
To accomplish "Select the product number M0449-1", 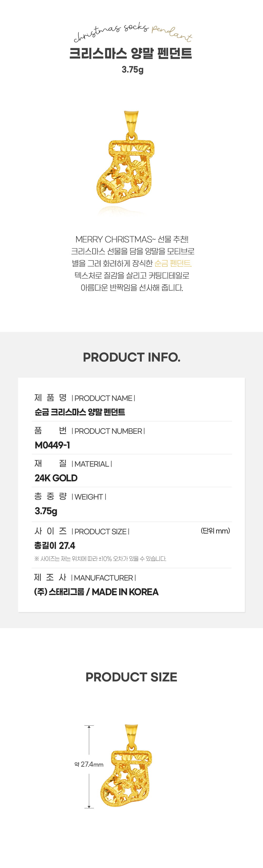I will pos(52,445).
